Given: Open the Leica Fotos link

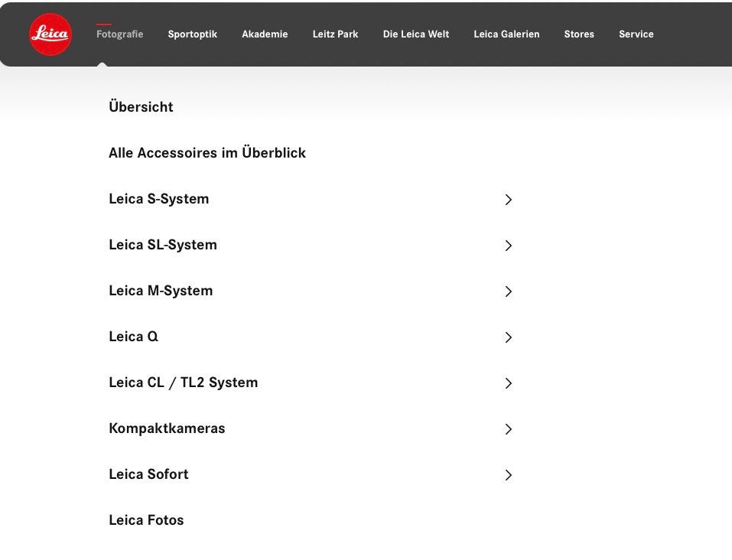Looking at the screenshot, I should point(146,520).
